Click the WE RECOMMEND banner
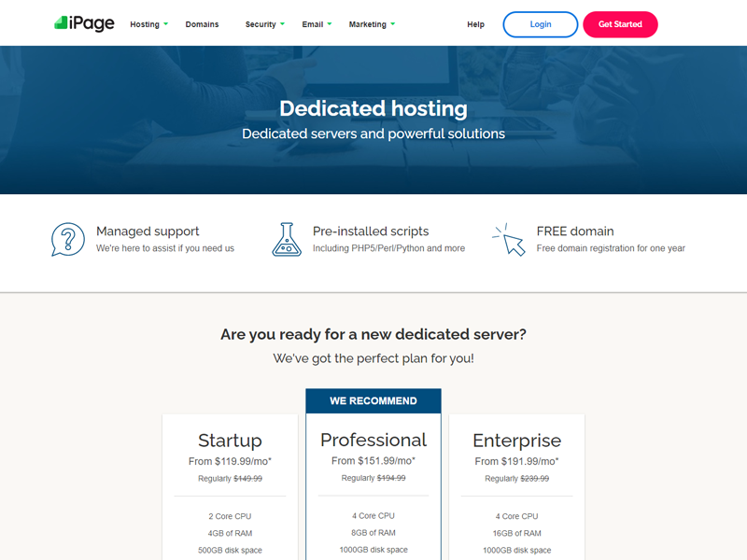This screenshot has height=560, width=747. [373, 401]
